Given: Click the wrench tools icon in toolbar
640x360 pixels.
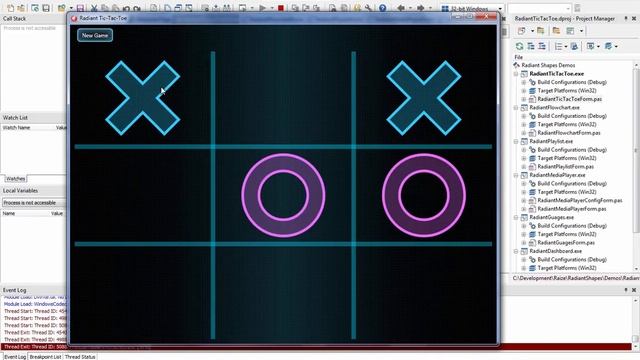Looking at the screenshot, I should pyautogui.click(x=369, y=8).
